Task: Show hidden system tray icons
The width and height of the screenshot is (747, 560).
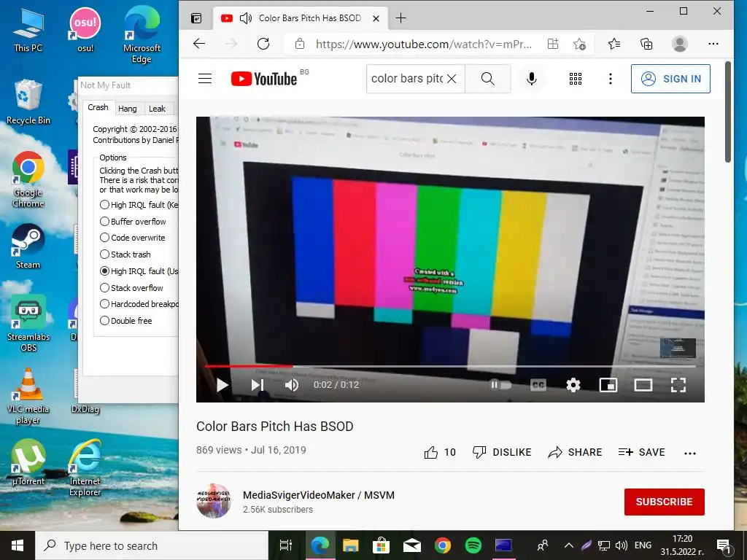Action: click(x=568, y=545)
